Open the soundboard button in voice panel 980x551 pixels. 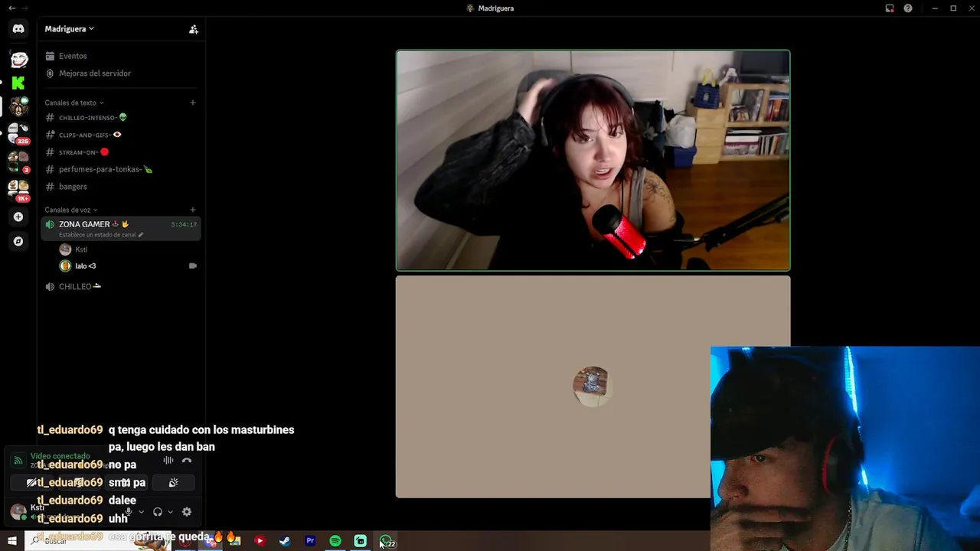[x=173, y=483]
